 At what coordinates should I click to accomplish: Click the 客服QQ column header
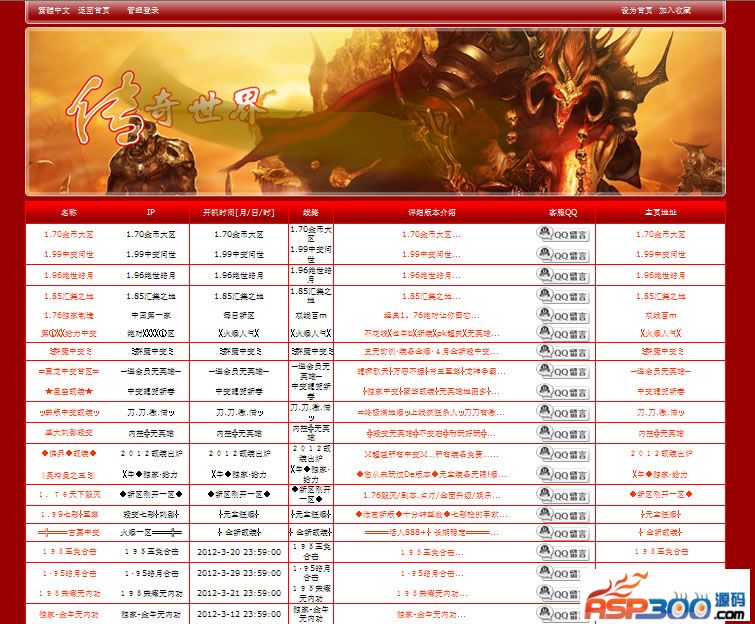563,212
